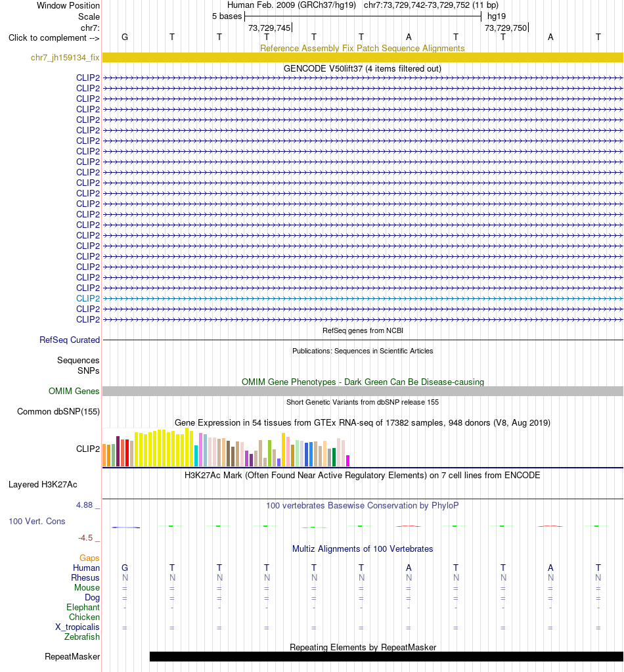
Task: Open 'Short Genetic Variants from dbSNP release 155'
Action: pos(363,402)
